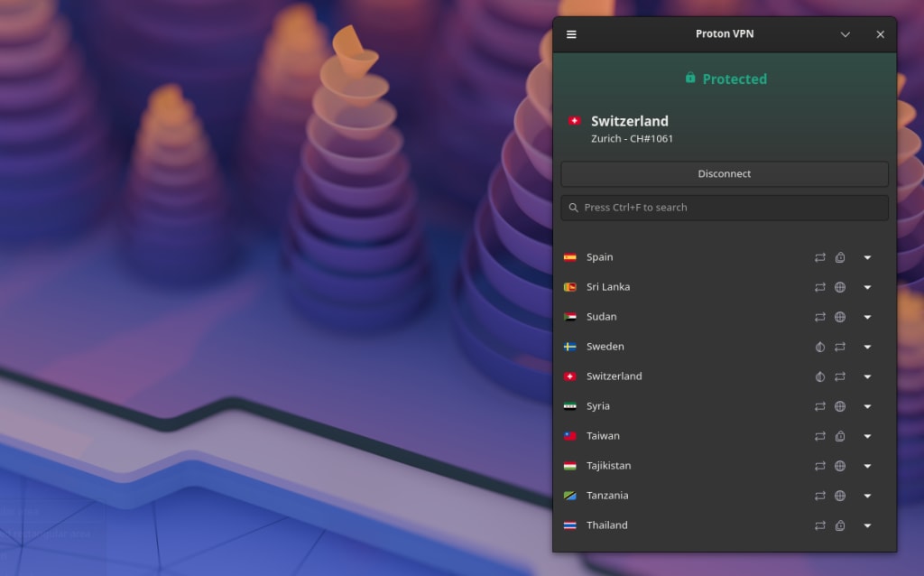The height and width of the screenshot is (576, 924).
Task: Expand the Thailand server list
Action: pos(867,525)
